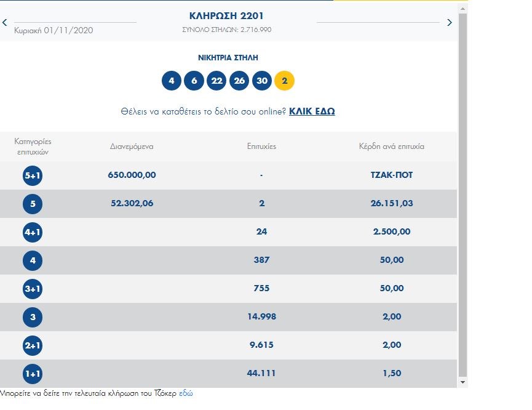Select the 3+1 category badge
Screen dimensions: 532x410
(x=33, y=289)
